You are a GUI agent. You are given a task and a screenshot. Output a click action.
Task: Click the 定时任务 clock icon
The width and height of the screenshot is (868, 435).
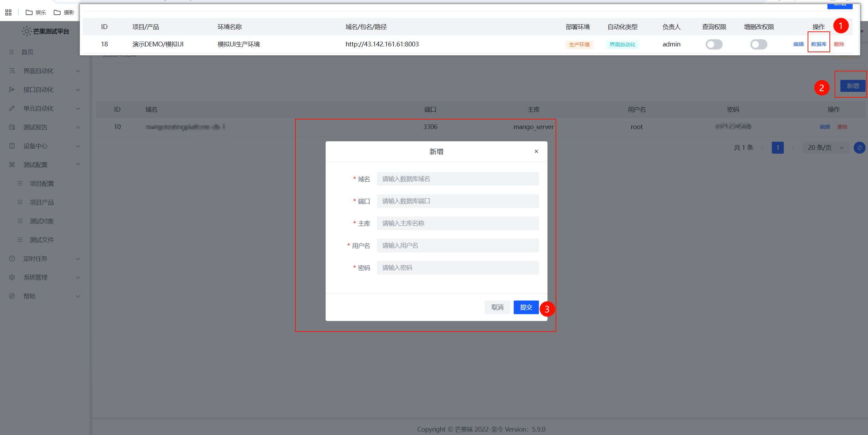[x=12, y=258]
